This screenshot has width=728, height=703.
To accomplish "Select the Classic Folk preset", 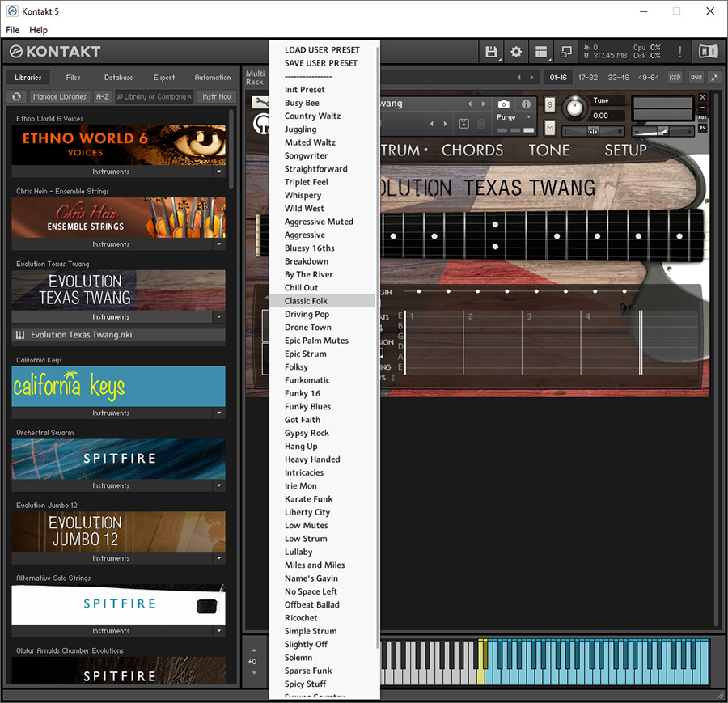I will (x=322, y=301).
